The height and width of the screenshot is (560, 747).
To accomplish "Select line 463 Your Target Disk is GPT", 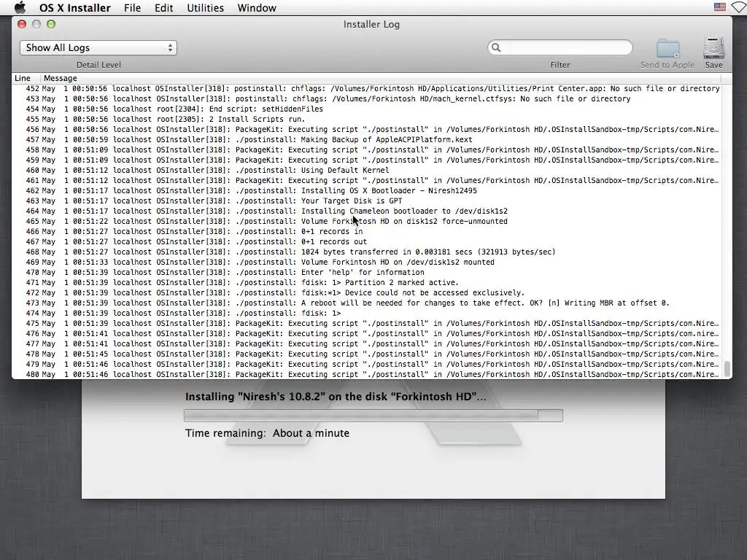I will coord(367,201).
